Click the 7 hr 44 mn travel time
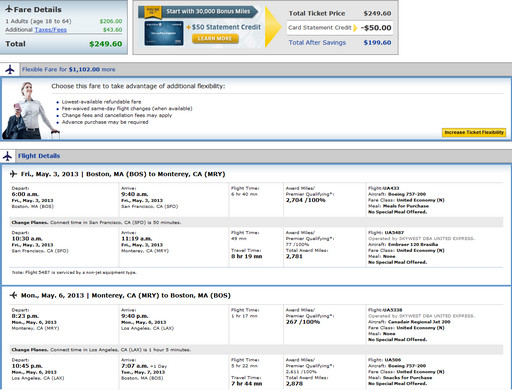512x390 pixels. 247,384
